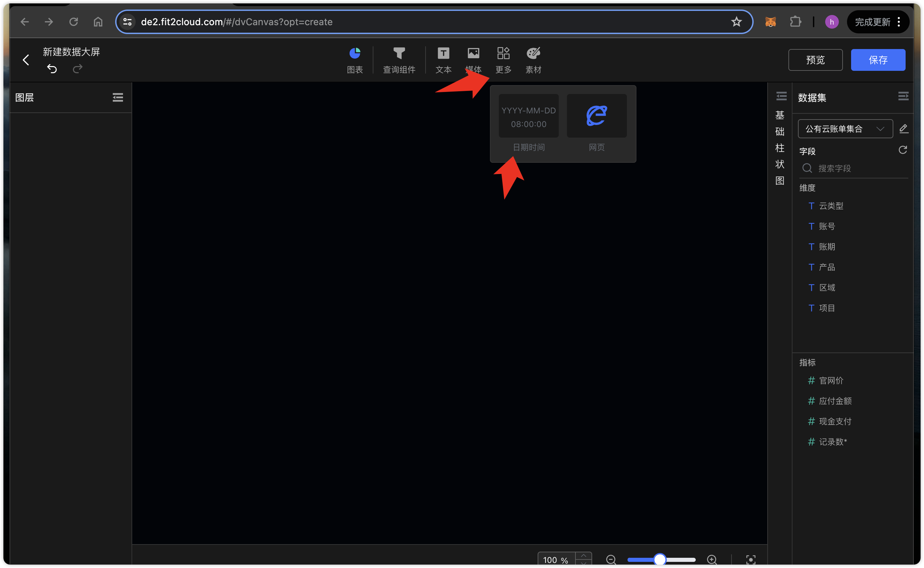
Task: Select the 项目 dimension field
Action: [822, 308]
